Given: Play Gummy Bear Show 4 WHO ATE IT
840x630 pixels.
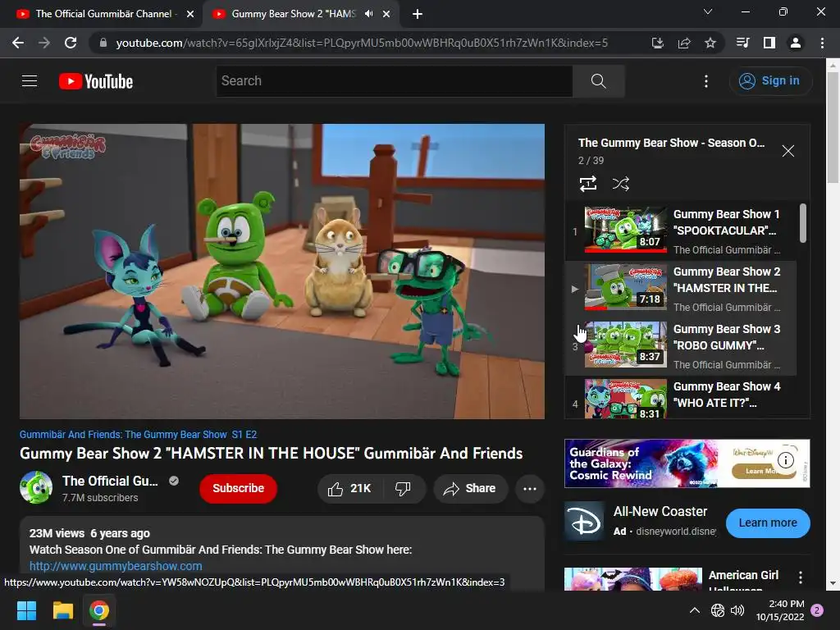Looking at the screenshot, I should (680, 398).
